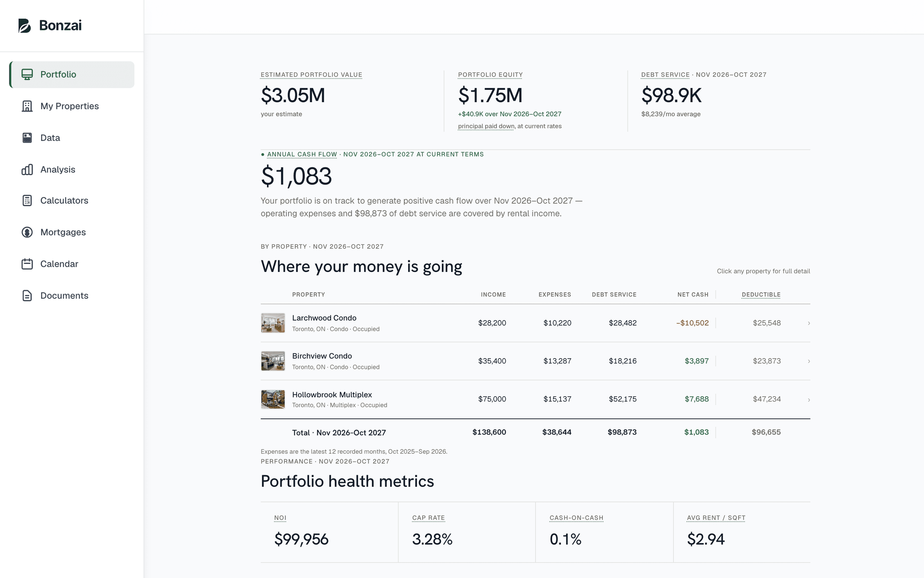Click the Data save-disk icon
Image resolution: width=924 pixels, height=578 pixels.
pyautogui.click(x=27, y=138)
